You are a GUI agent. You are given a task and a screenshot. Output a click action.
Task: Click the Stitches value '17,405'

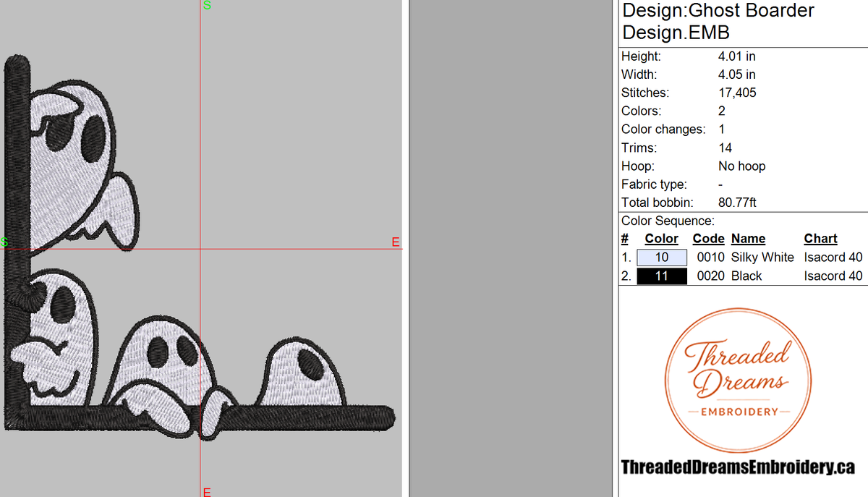pyautogui.click(x=736, y=93)
